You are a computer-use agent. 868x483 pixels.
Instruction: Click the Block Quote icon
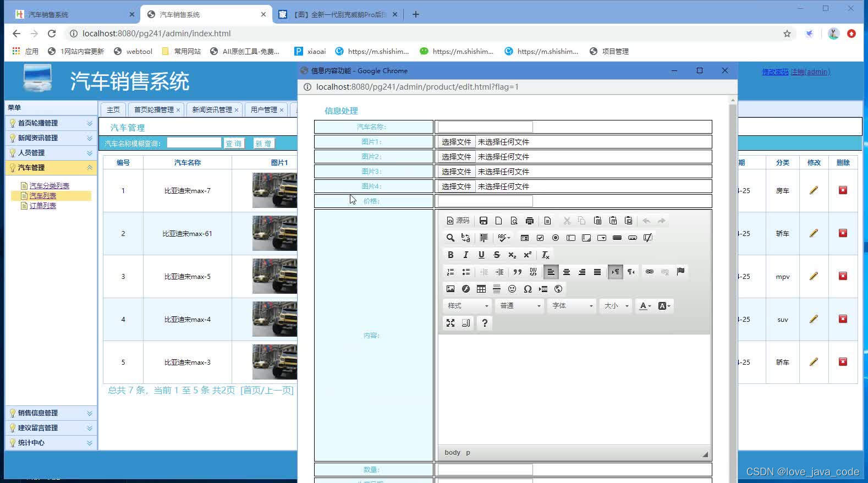(518, 272)
